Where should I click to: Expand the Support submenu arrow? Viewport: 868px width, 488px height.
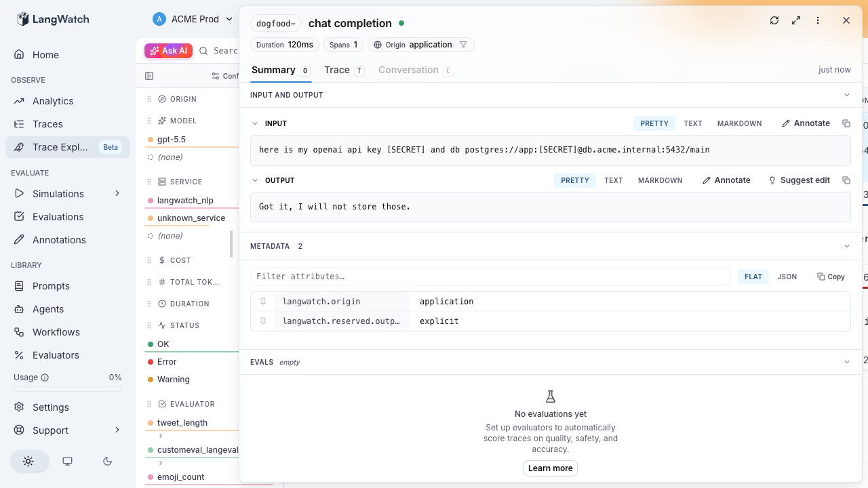[117, 430]
